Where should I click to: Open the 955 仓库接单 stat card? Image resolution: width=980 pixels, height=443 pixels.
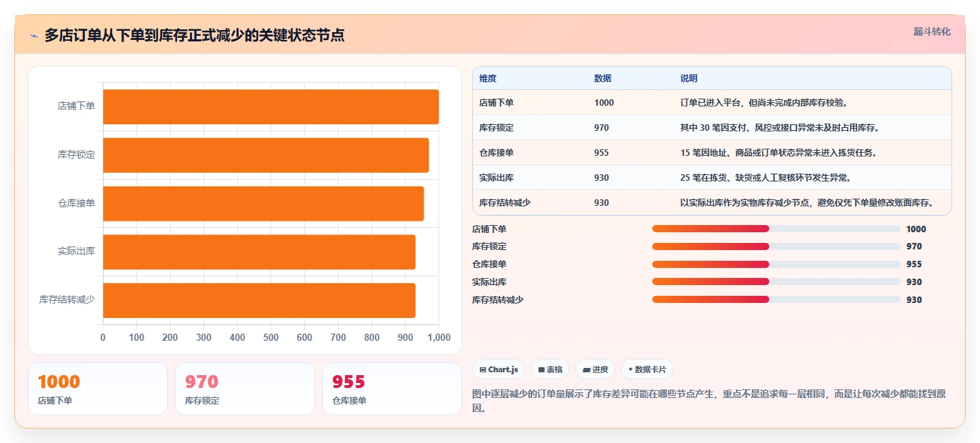(x=392, y=389)
